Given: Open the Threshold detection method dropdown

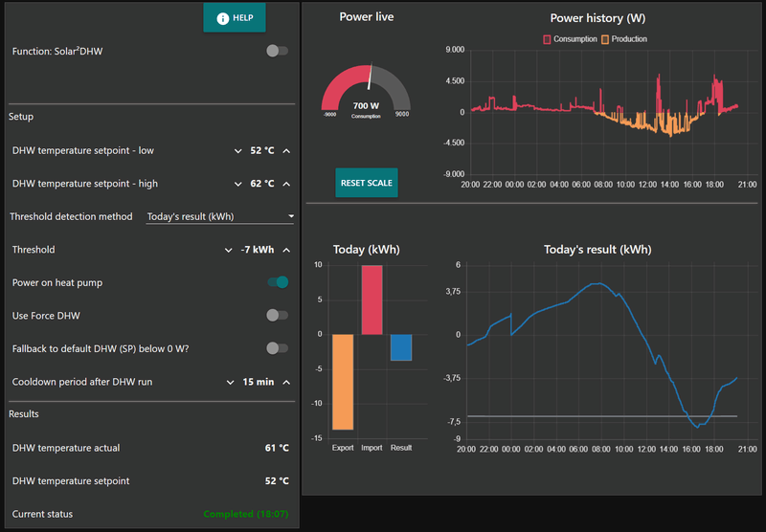Looking at the screenshot, I should tap(220, 216).
